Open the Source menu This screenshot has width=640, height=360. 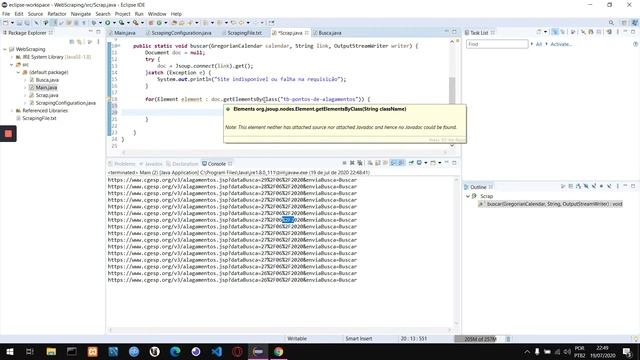click(x=35, y=14)
